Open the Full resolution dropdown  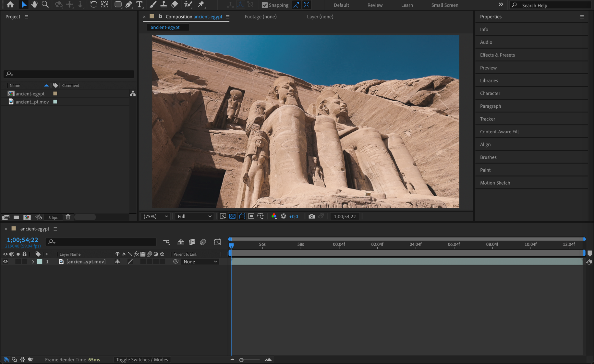point(194,216)
